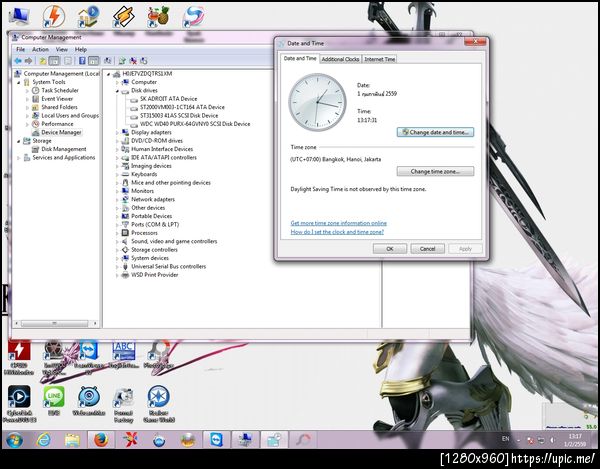Click the taskbar clock showing 13:17

575,440
